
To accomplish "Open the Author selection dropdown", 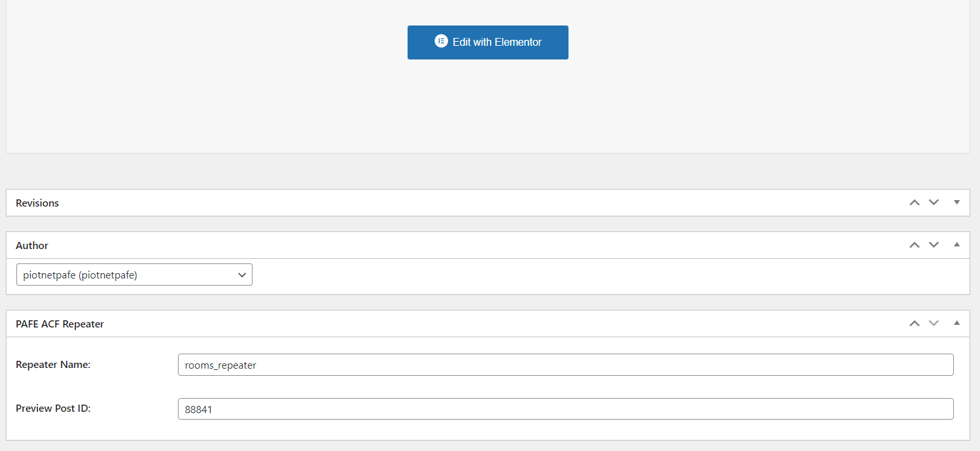I will 134,275.
